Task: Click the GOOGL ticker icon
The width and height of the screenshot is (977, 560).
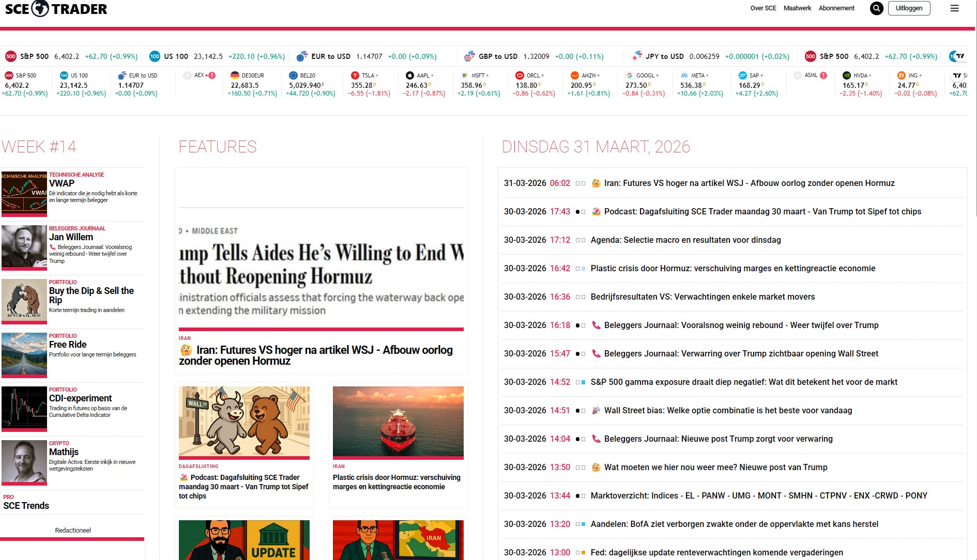Action: 630,75
